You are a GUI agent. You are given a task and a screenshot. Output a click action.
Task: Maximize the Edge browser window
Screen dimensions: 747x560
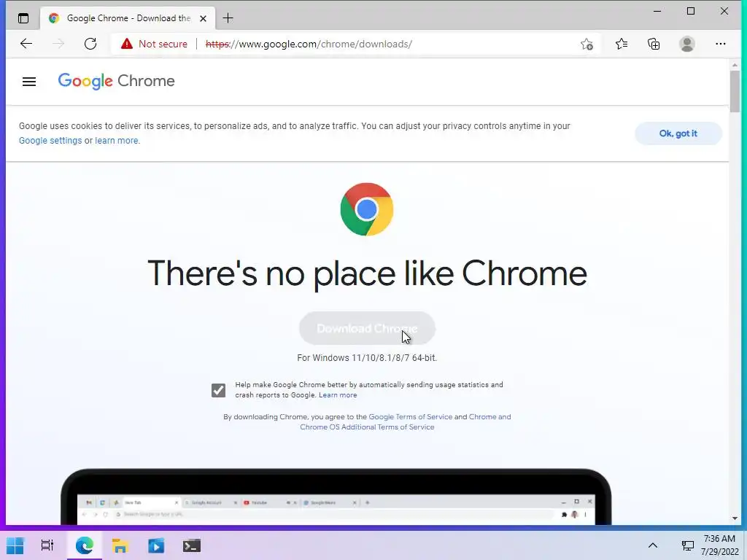pyautogui.click(x=691, y=11)
